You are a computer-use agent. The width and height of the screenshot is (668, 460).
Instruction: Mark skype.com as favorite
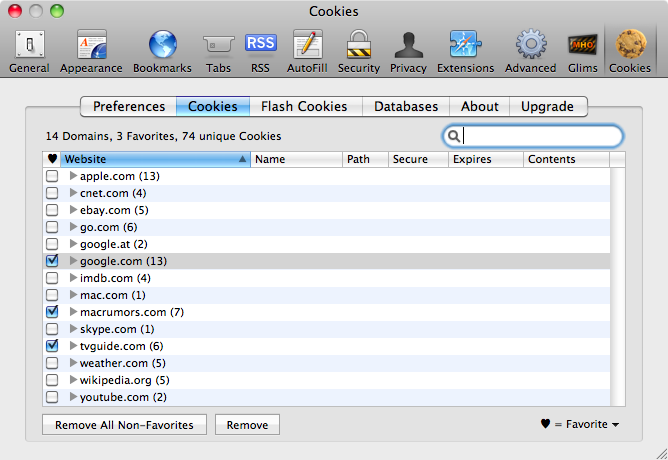coord(52,329)
